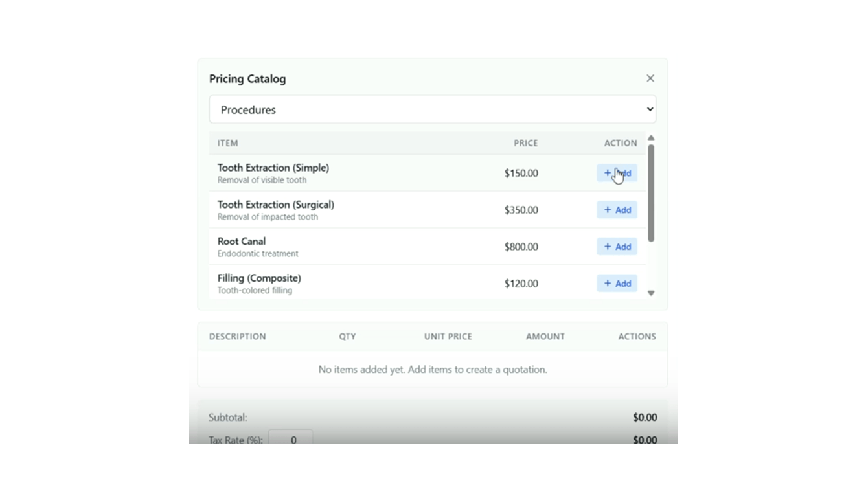Add Root Canal to quotation

[617, 247]
